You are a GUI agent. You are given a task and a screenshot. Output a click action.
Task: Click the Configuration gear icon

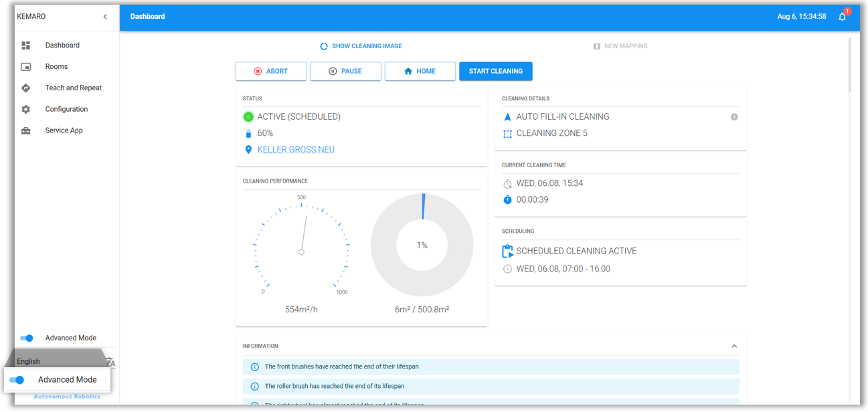tap(26, 110)
